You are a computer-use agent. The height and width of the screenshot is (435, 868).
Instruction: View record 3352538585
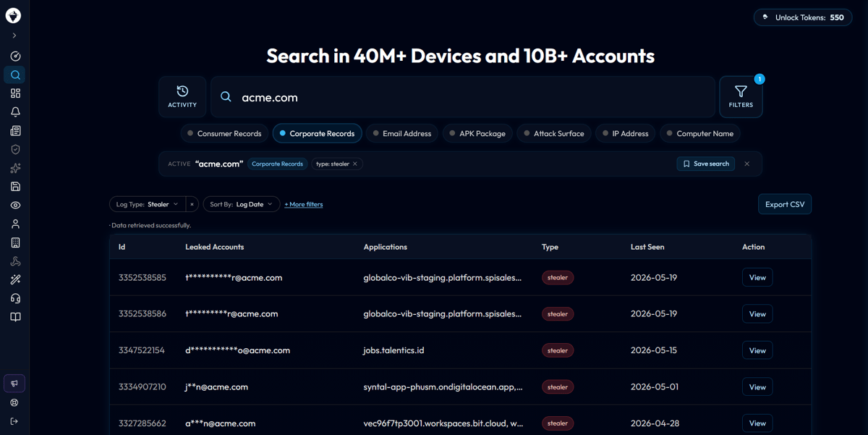coord(757,277)
